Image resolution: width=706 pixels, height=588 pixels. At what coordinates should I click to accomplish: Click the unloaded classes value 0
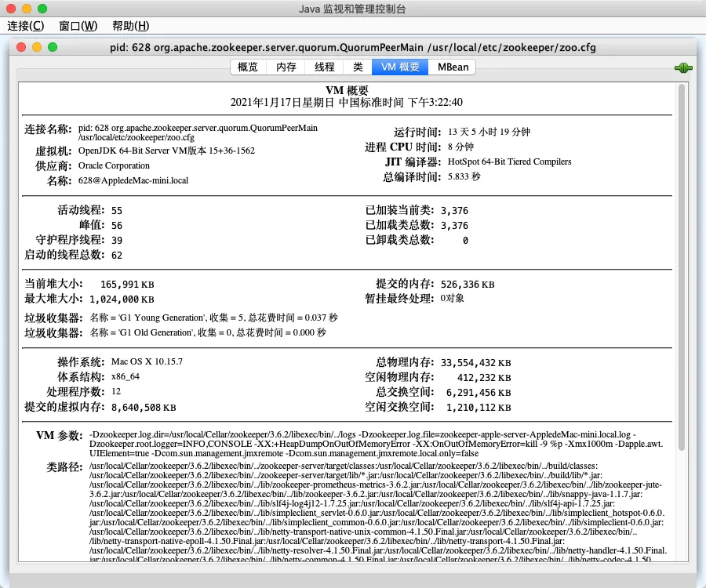tap(465, 240)
